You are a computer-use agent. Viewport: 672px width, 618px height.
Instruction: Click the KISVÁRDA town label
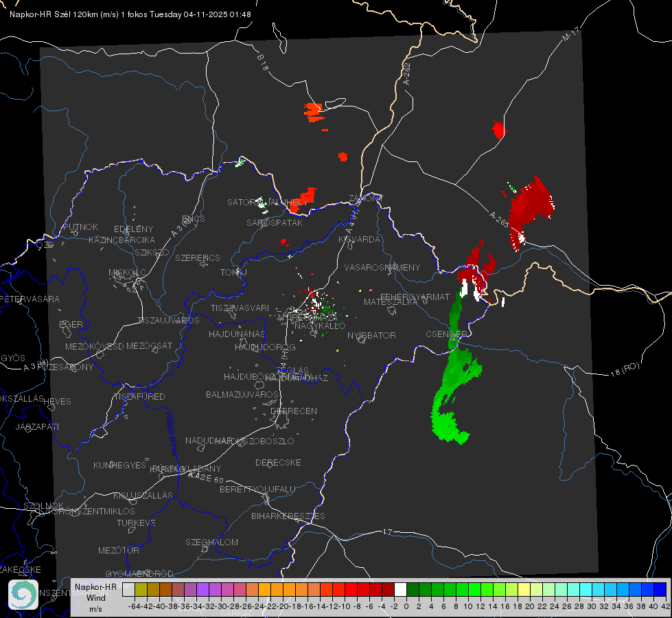click(360, 240)
